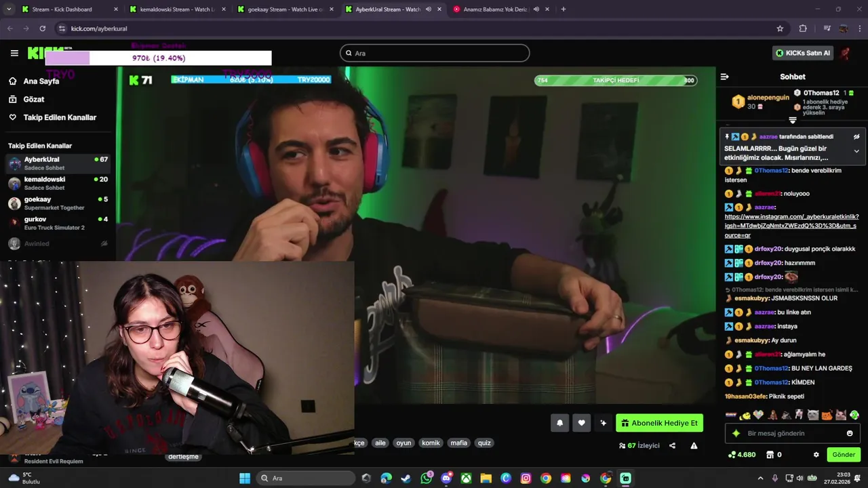Click the Gönder send button

(x=844, y=455)
